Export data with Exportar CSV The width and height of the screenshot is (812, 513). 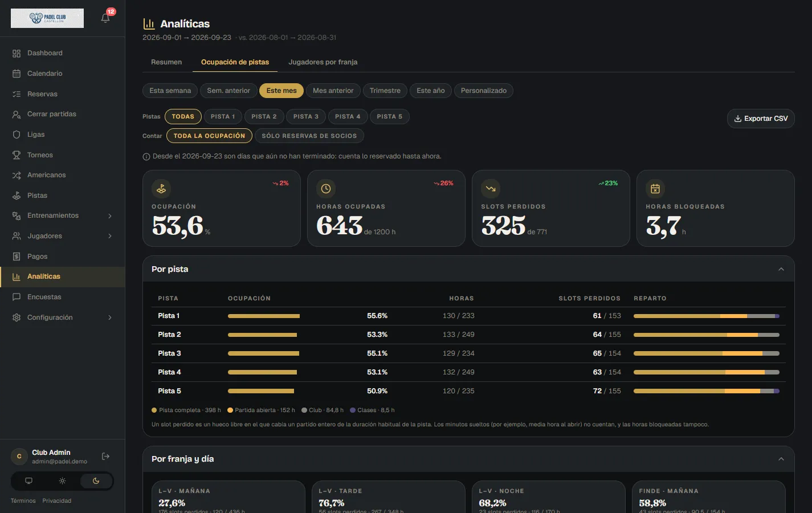761,119
